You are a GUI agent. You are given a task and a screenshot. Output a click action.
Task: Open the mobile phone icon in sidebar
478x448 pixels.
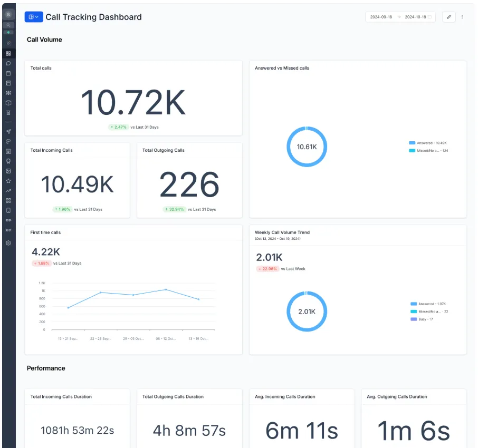tap(8, 210)
